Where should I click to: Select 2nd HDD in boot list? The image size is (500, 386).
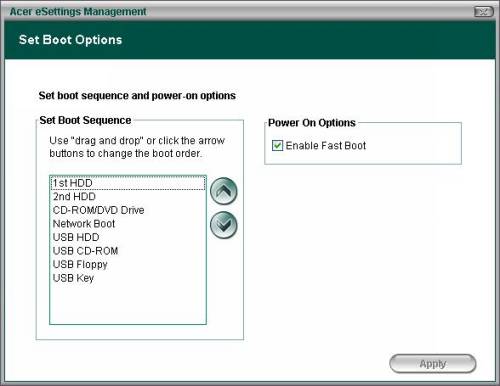click(128, 197)
